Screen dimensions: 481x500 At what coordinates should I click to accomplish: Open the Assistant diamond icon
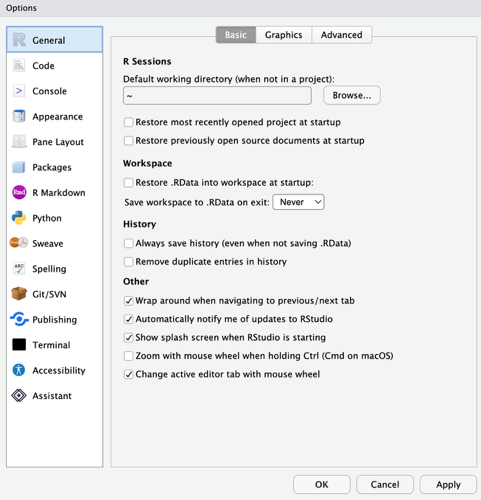point(19,396)
